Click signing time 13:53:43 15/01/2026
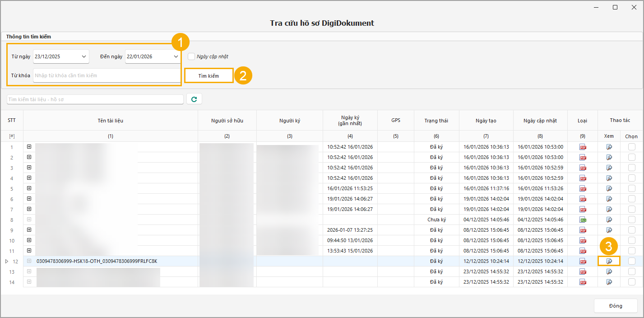 pos(350,251)
